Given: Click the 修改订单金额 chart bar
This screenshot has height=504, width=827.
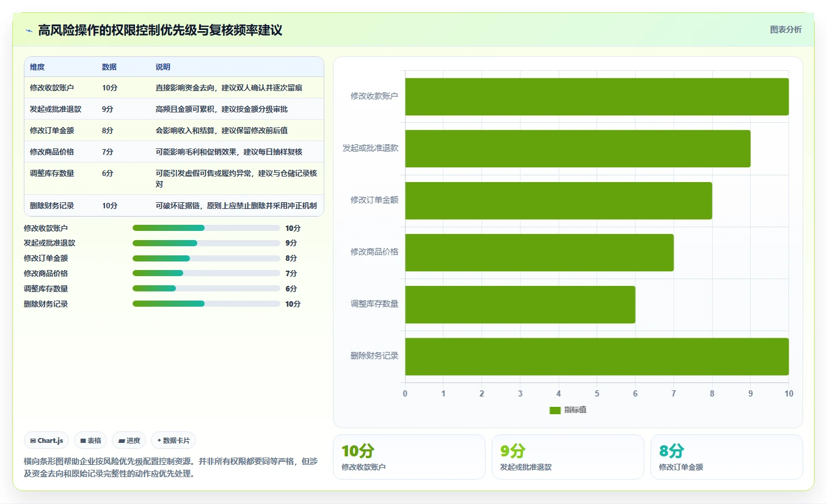Looking at the screenshot, I should pos(558,200).
